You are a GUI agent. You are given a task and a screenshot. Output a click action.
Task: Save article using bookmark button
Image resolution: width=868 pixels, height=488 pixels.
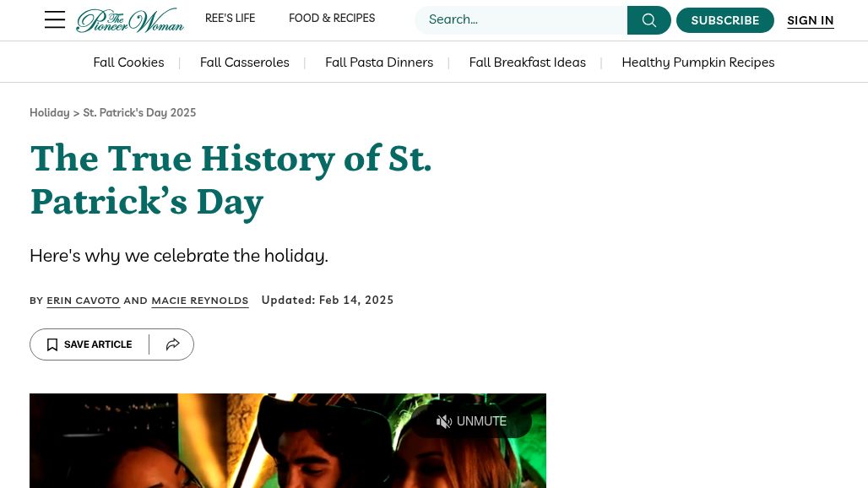tap(90, 344)
